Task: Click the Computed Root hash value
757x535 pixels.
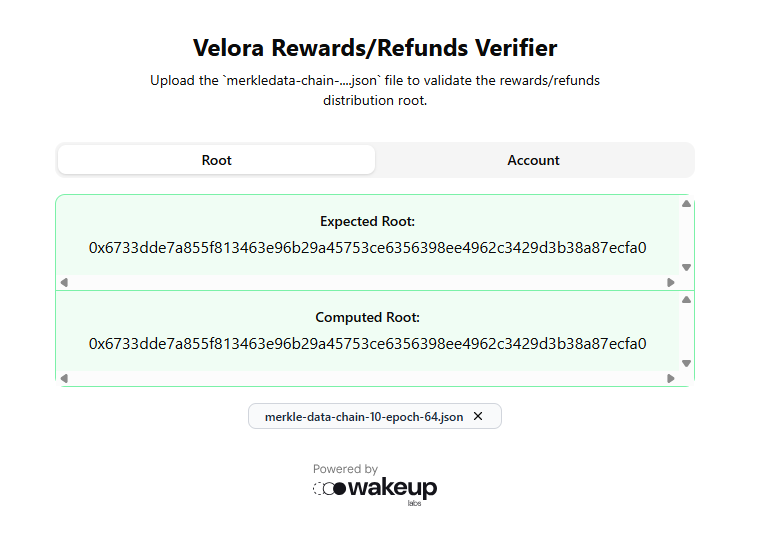Action: click(x=367, y=344)
